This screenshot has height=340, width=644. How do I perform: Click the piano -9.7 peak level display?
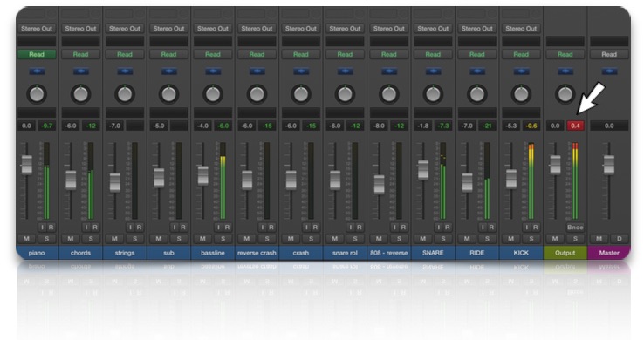(47, 126)
